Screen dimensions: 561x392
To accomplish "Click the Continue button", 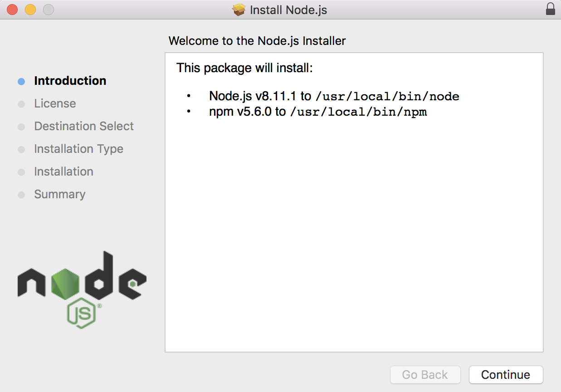I will pyautogui.click(x=506, y=375).
